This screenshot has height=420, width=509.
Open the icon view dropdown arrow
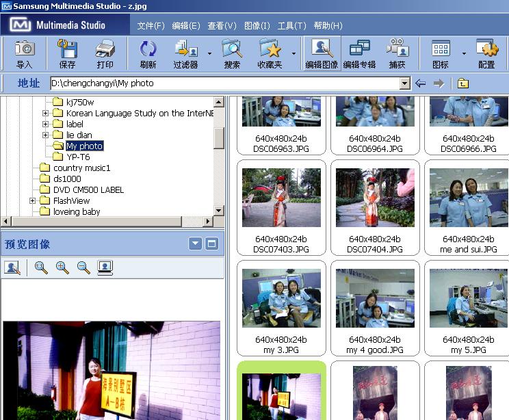465,53
